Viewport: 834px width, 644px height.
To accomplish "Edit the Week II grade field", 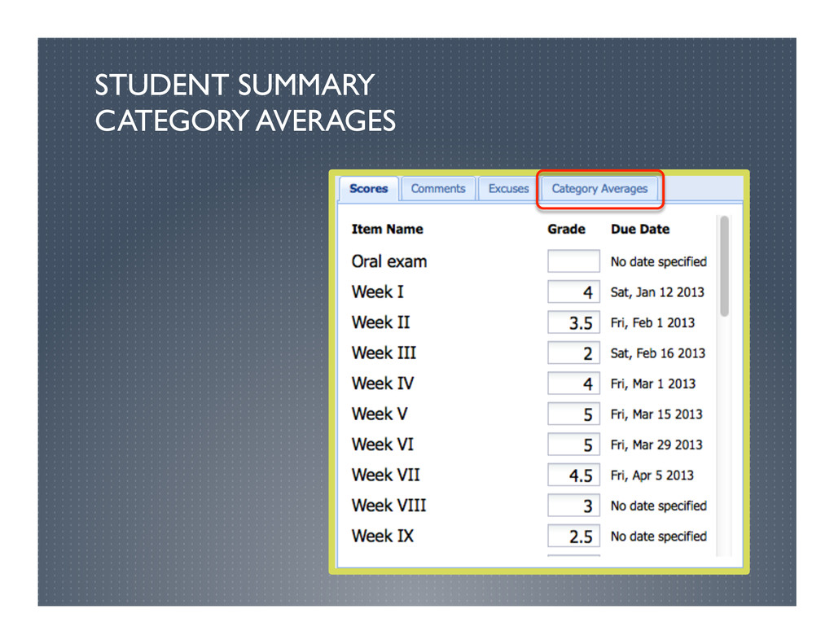I will (573, 322).
